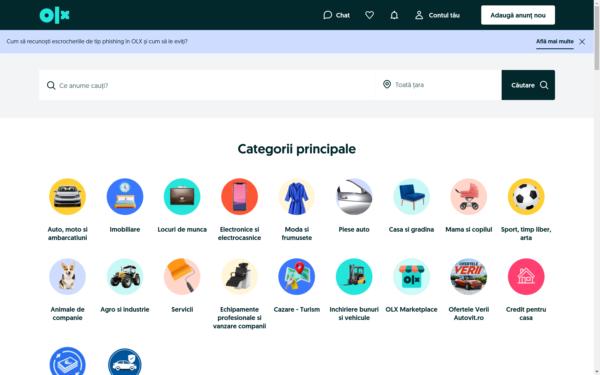Open the Află mai multe link
Viewport: 600px width, 375px height.
[554, 41]
